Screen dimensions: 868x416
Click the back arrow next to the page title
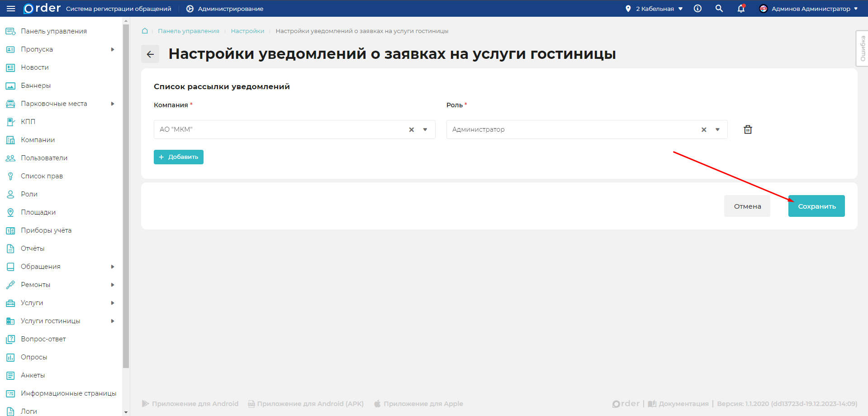150,53
